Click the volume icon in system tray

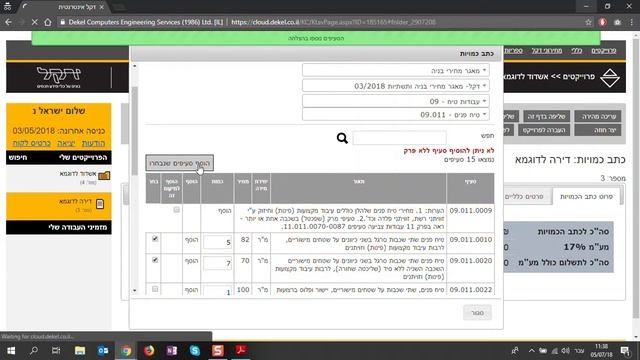click(x=565, y=351)
